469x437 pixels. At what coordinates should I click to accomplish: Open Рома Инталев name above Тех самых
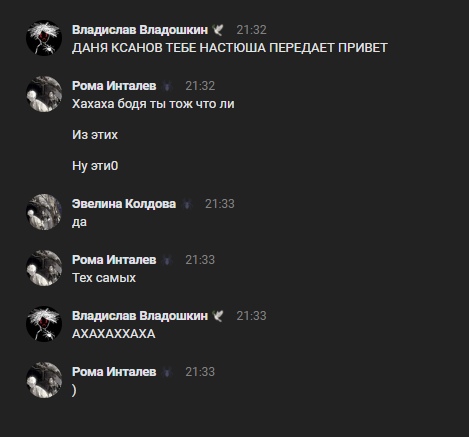click(x=114, y=260)
